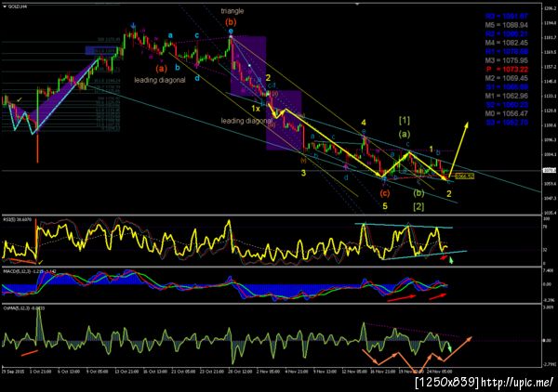Click the '4 Nov 21:00' time axis label
Image resolution: width=558 pixels, height=392 pixels.
pos(298,372)
